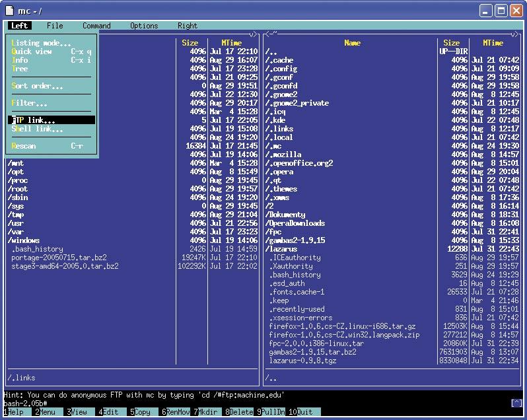Sort by the right panel Name column header
This screenshot has height=420, width=527.
[x=352, y=43]
